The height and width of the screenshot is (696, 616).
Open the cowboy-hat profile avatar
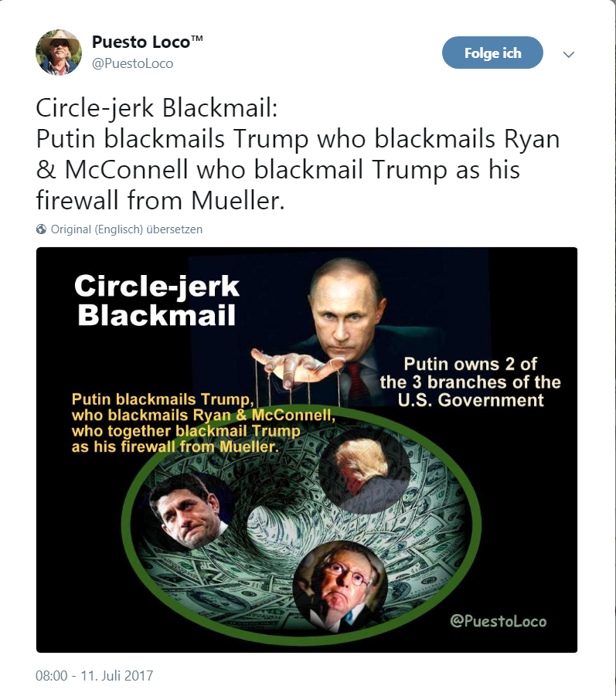click(x=59, y=53)
